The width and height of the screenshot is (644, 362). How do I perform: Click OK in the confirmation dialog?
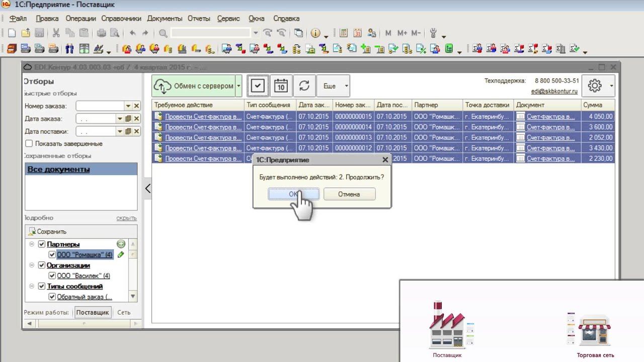tap(294, 194)
